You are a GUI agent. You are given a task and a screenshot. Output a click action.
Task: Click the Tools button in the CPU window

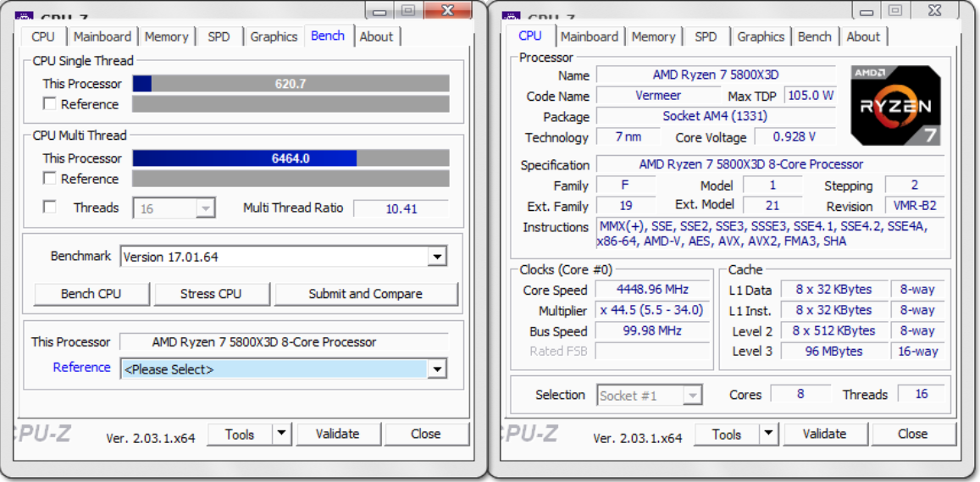pos(727,434)
